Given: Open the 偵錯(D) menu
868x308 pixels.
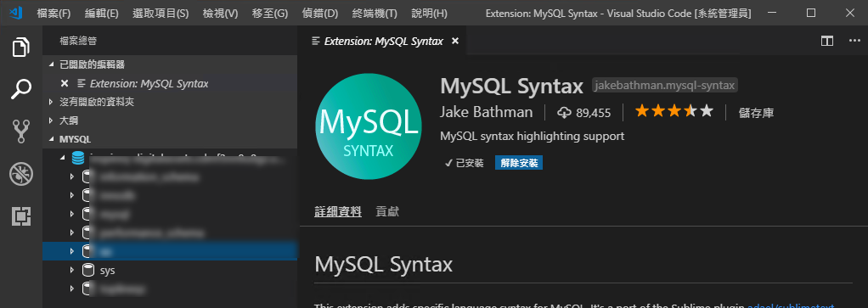Looking at the screenshot, I should (x=320, y=13).
